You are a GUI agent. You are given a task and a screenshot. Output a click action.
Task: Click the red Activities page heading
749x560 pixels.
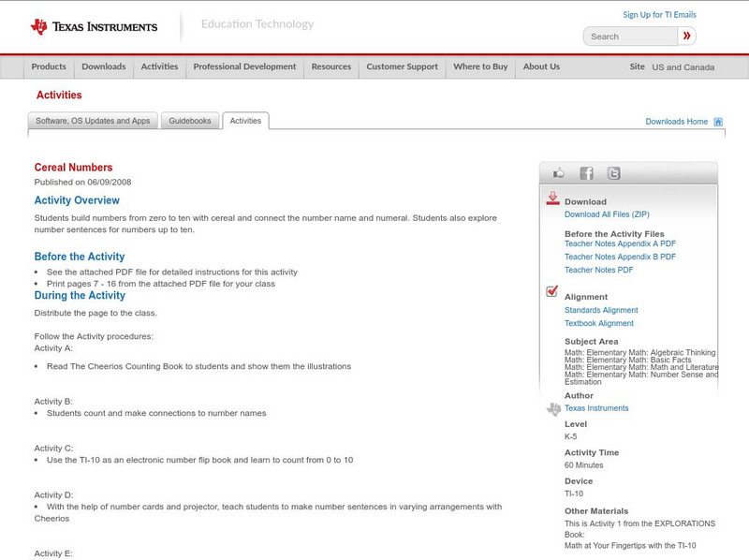point(59,96)
